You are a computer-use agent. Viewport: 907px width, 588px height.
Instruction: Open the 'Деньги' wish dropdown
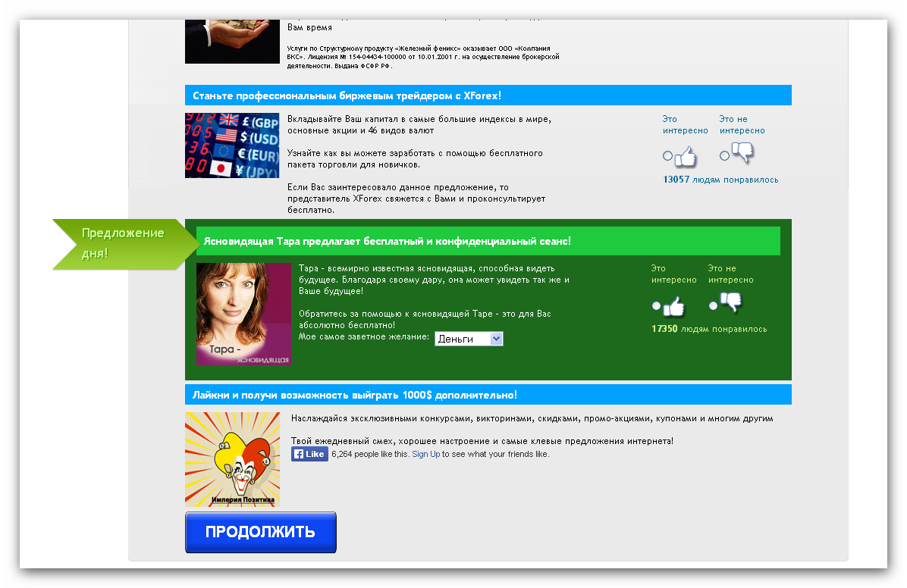click(x=469, y=339)
